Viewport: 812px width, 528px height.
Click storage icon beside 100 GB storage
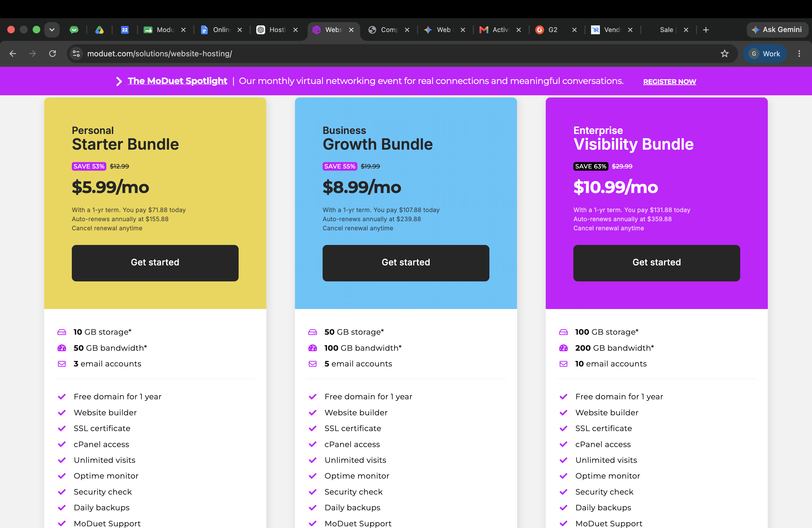[563, 332]
